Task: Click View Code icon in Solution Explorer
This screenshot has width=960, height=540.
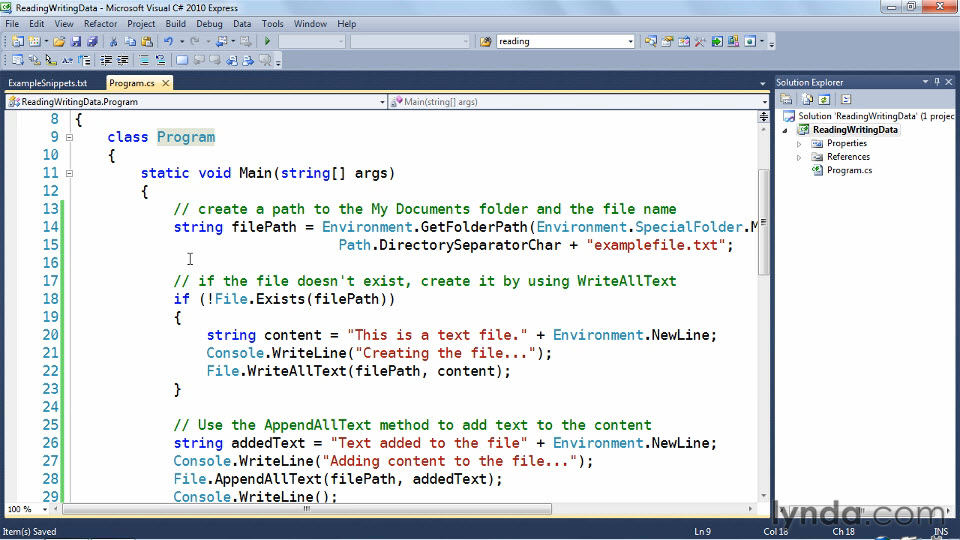Action: point(846,99)
